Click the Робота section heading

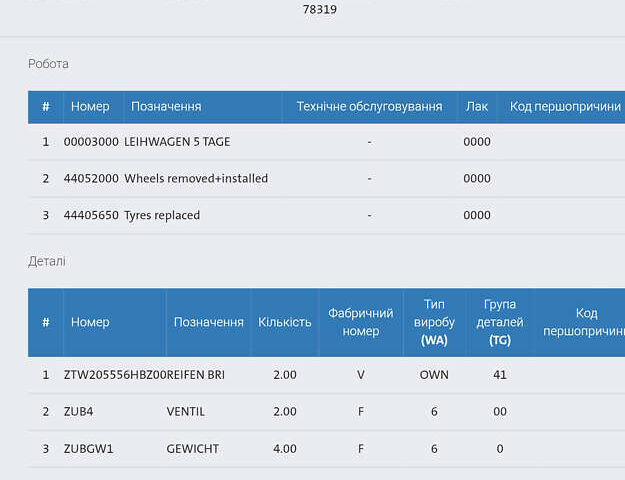point(48,64)
